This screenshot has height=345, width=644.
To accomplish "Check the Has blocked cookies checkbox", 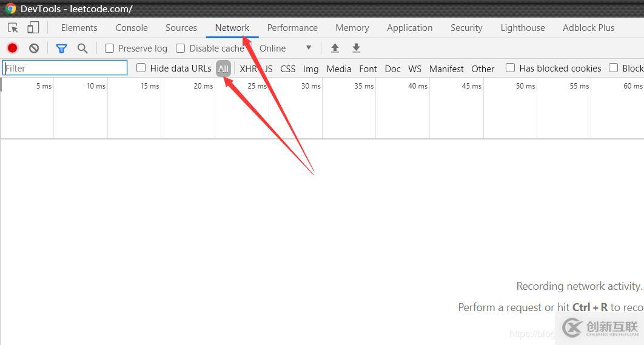I will click(510, 68).
